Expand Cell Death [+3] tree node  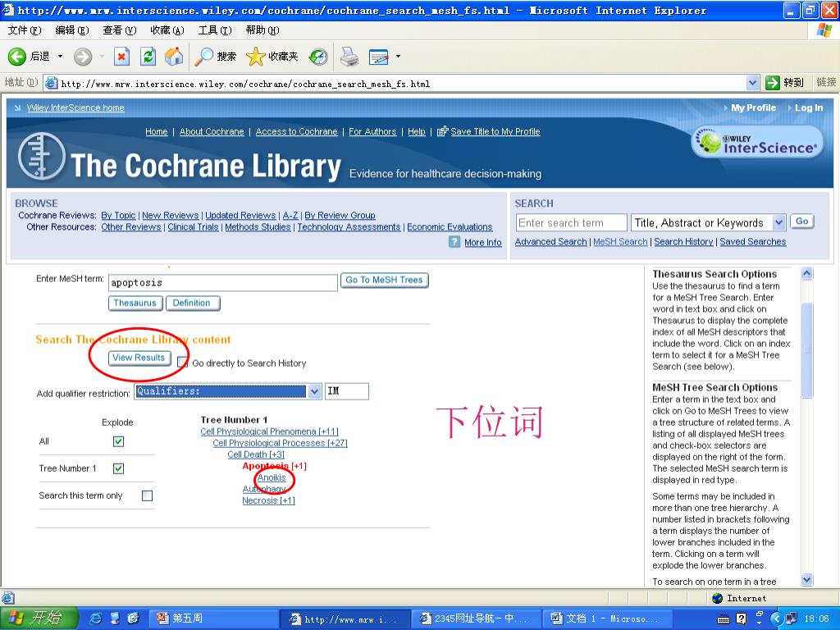pos(256,454)
